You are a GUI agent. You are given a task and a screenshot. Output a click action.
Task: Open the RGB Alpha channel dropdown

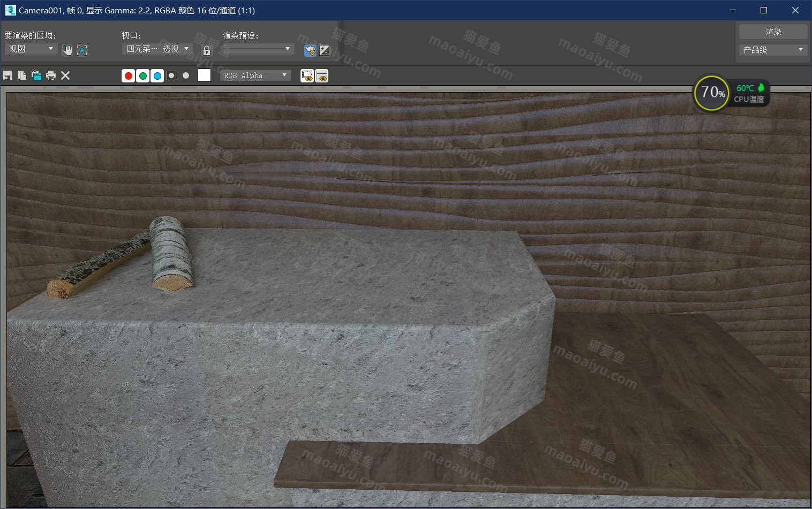coord(255,75)
